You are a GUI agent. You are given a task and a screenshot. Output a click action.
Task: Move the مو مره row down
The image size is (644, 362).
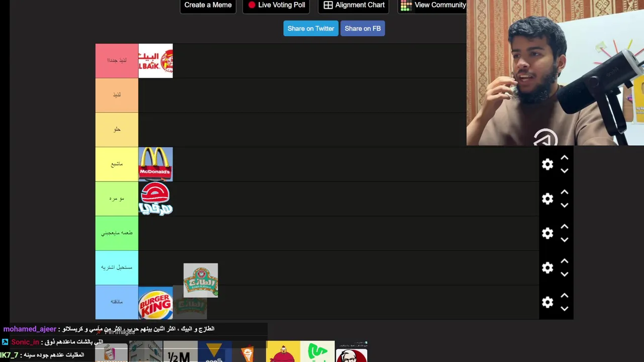565,205
